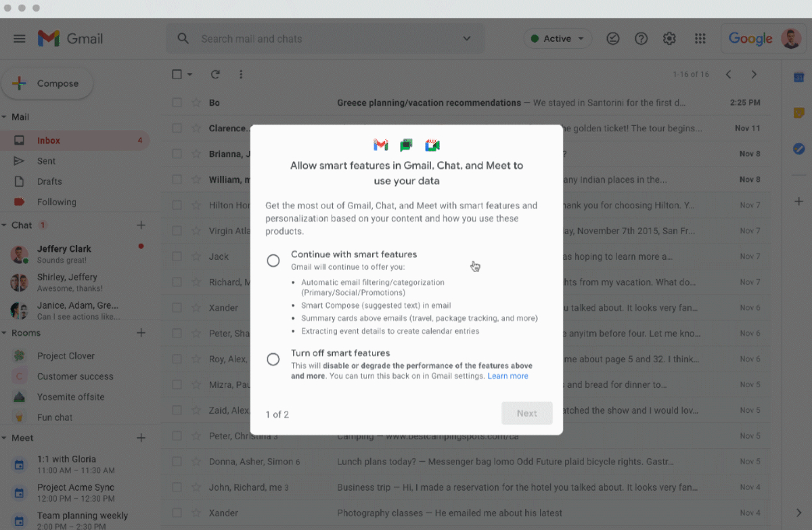Open the more actions three-dot menu
This screenshot has height=530, width=812.
241,74
